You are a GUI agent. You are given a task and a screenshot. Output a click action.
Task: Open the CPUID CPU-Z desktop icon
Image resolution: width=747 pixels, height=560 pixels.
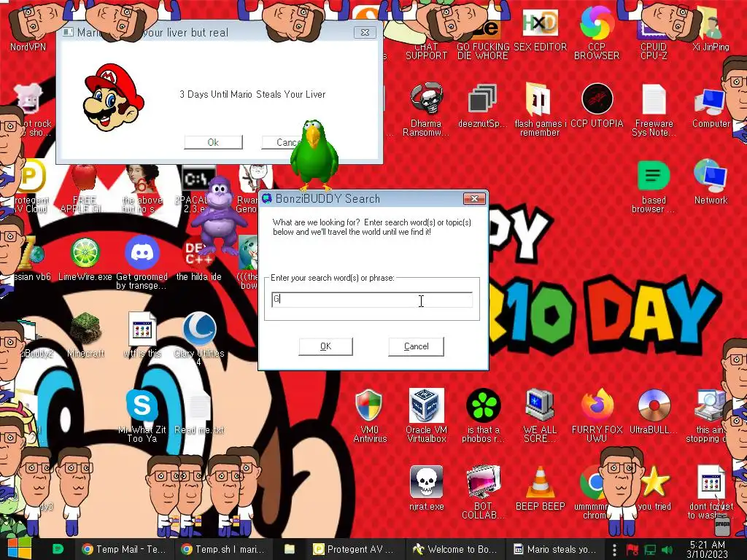point(654,34)
